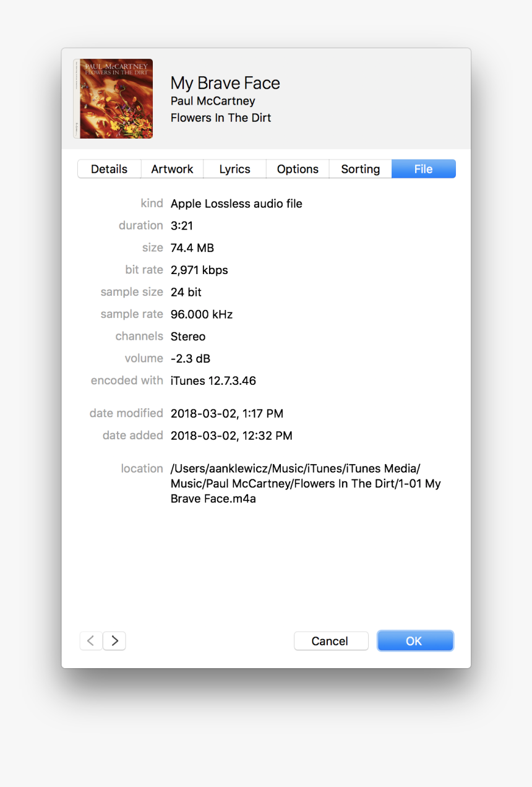Screen dimensions: 532x787
Task: Select the bit rate value 2,971 kbps
Action: pyautogui.click(x=199, y=270)
